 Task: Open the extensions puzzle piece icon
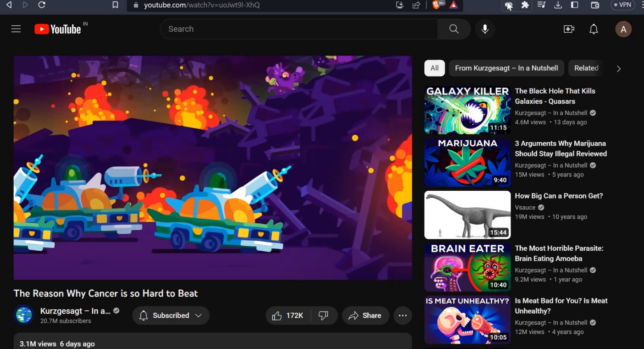pos(525,5)
